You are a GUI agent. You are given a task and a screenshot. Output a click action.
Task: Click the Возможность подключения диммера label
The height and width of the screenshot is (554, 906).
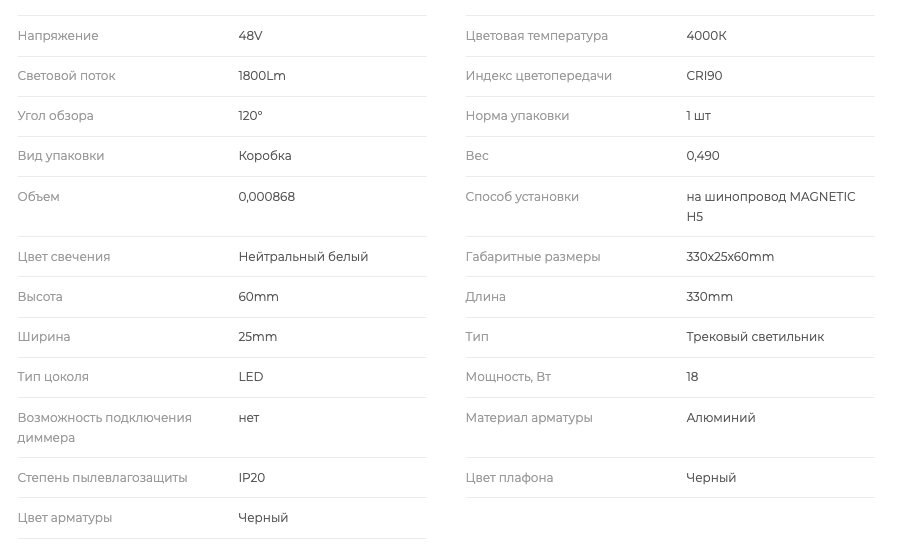click(104, 427)
